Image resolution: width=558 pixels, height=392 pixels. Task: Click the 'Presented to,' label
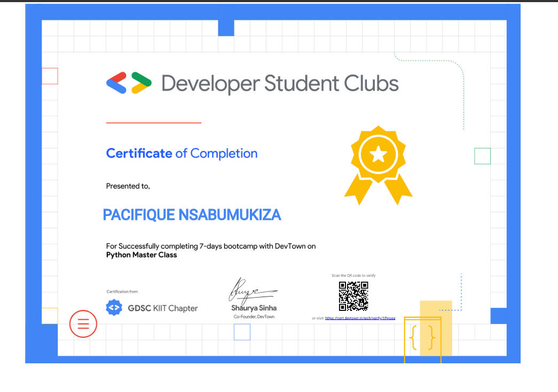128,186
